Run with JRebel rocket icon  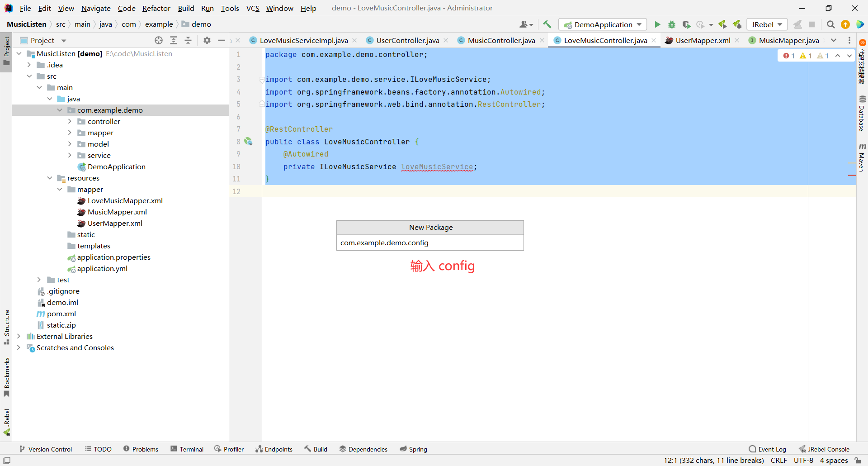722,24
